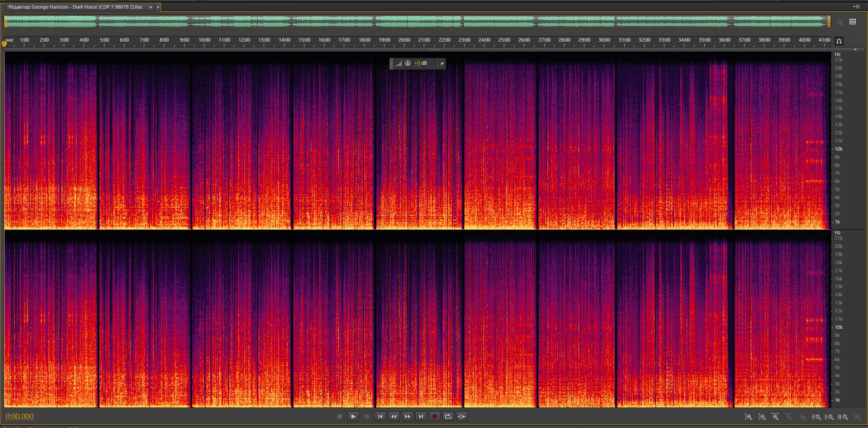Image resolution: width=868 pixels, height=428 pixels.
Task: Toggle the headphone snapping icon beside the ruler
Action: tap(839, 41)
